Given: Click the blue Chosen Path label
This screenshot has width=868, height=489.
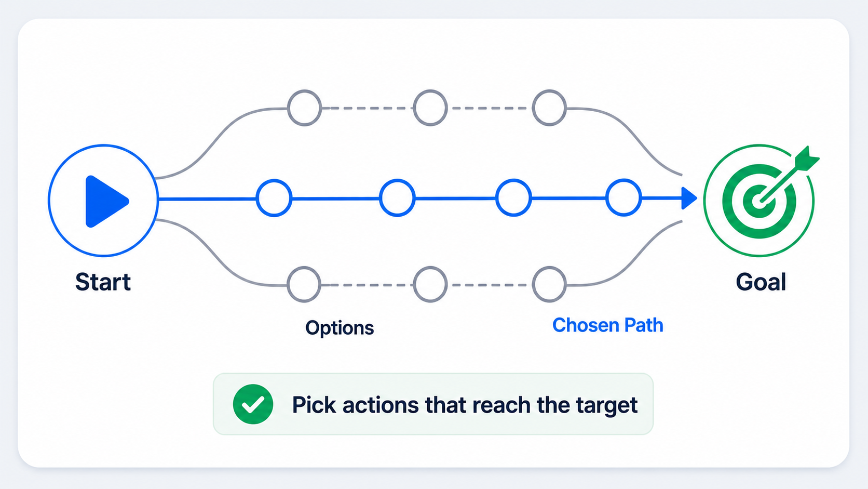Looking at the screenshot, I should pyautogui.click(x=608, y=325).
